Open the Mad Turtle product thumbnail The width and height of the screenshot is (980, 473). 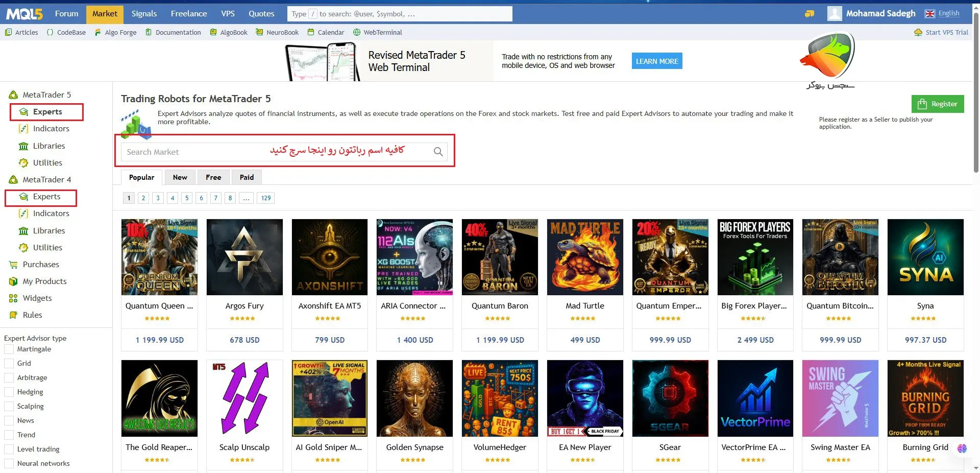click(x=585, y=257)
